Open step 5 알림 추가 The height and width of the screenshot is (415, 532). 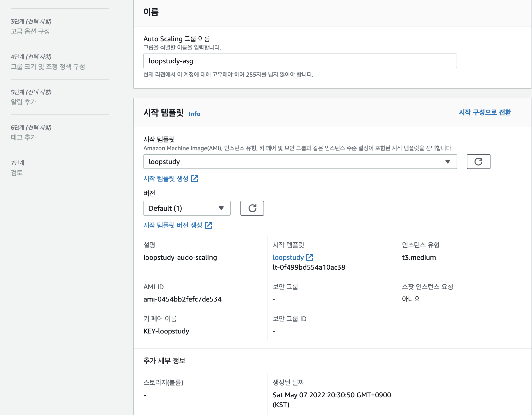tap(23, 102)
